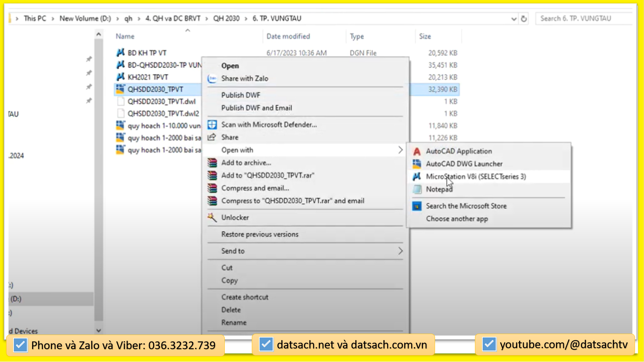
Task: Click the Microsoft Store icon
Action: pos(417,206)
